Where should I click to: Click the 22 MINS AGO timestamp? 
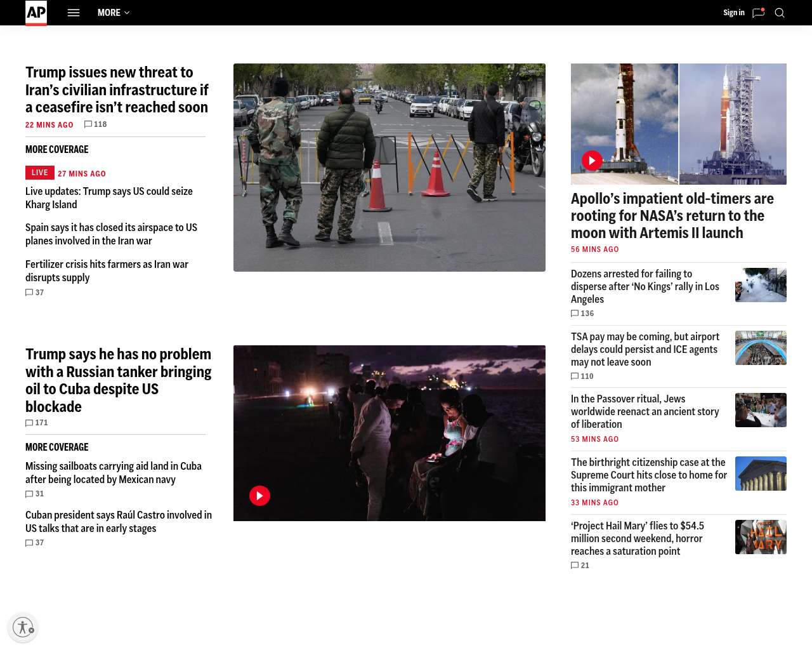[49, 125]
